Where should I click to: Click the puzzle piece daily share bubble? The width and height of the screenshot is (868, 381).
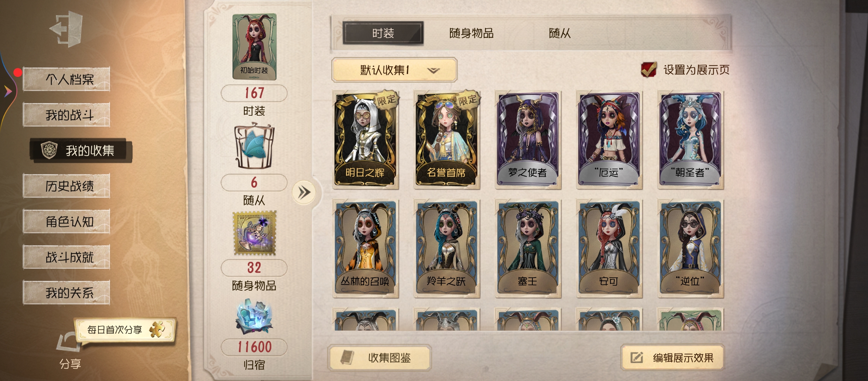point(125,330)
